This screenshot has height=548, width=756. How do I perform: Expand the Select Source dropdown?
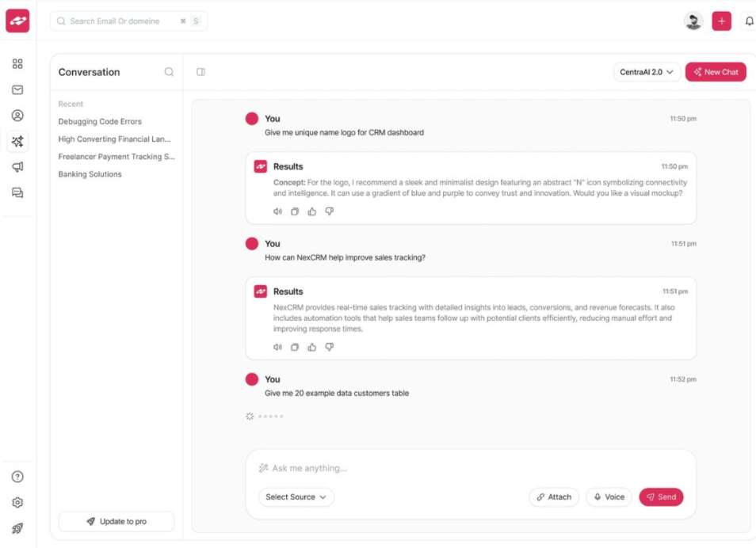point(296,497)
